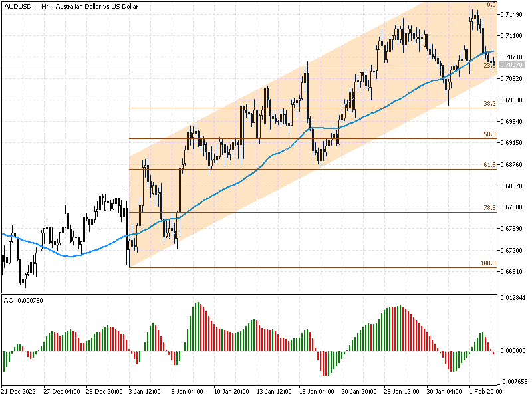Click the 29 Dec 20:00 time label

click(104, 392)
